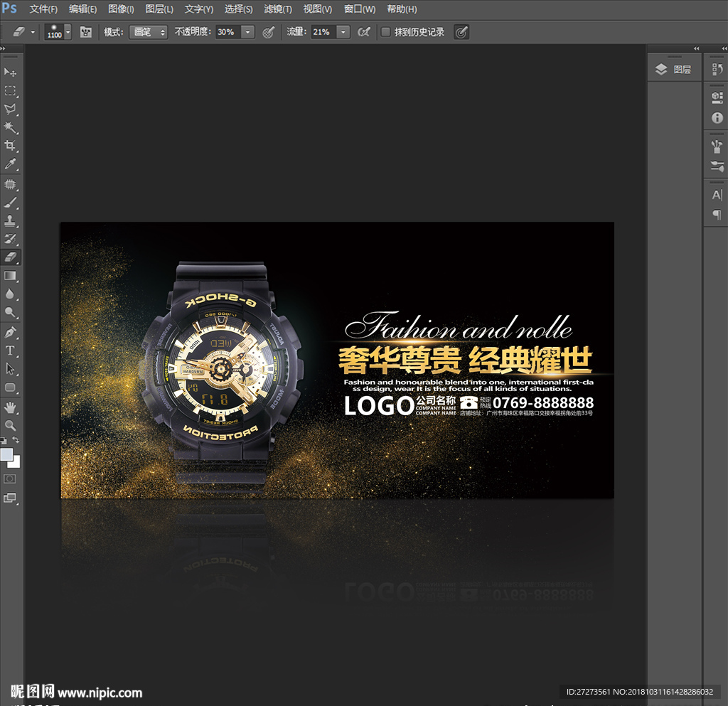This screenshot has height=706, width=728.
Task: Select the Crop tool
Action: tap(10, 145)
